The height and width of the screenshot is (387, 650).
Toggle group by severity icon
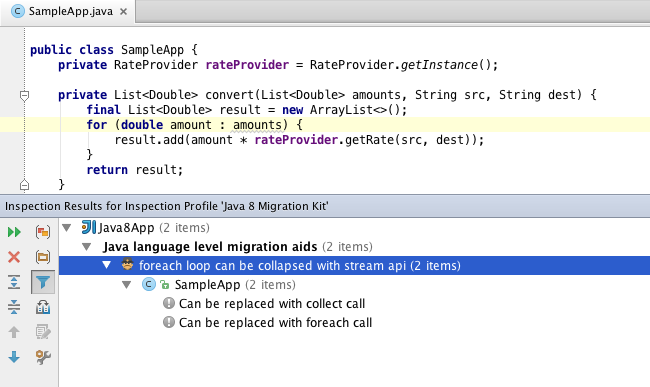[43, 232]
